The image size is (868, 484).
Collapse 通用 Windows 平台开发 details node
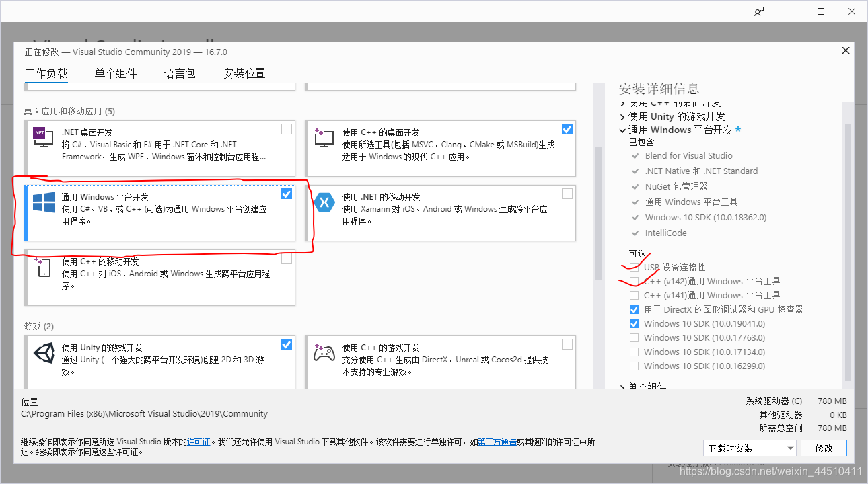(x=622, y=130)
